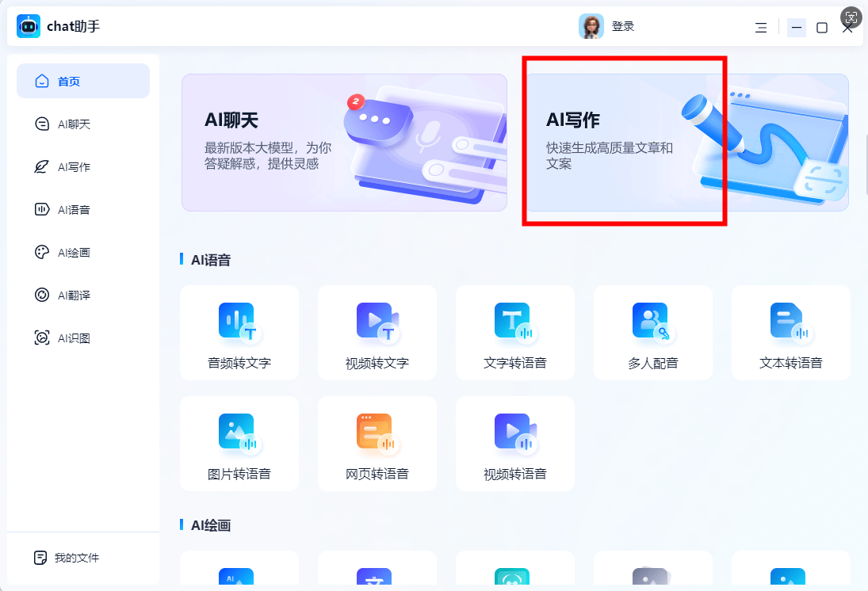Open the AI写作 banner card

[687, 143]
